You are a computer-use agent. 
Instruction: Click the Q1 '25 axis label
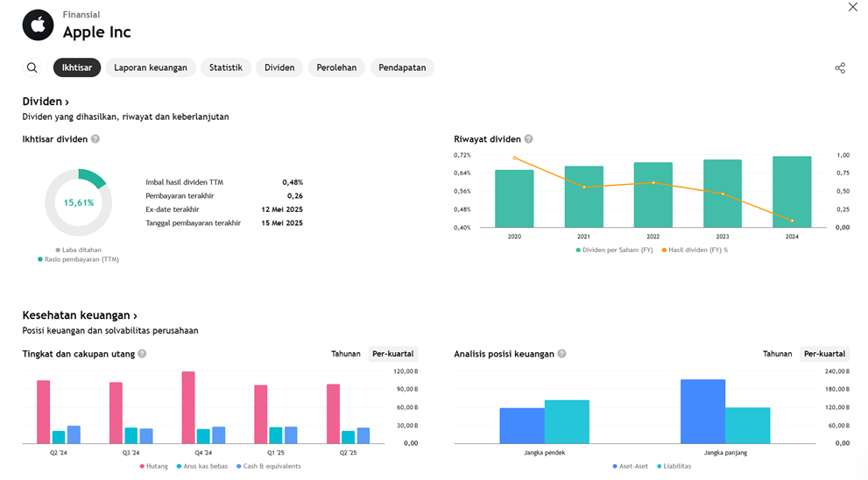(x=276, y=453)
